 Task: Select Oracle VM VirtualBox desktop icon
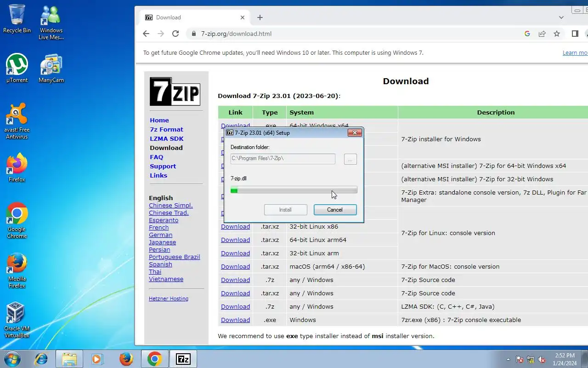tap(17, 320)
